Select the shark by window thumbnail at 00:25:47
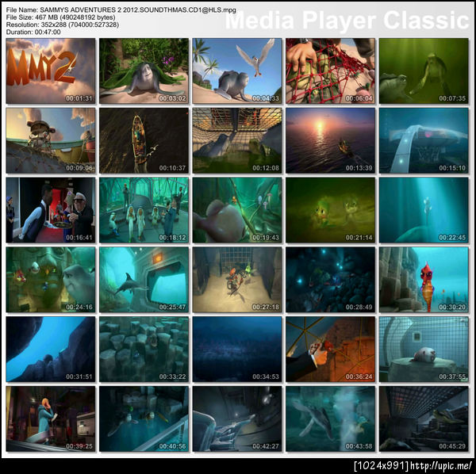Image resolution: width=476 pixels, height=474 pixels. [144, 280]
